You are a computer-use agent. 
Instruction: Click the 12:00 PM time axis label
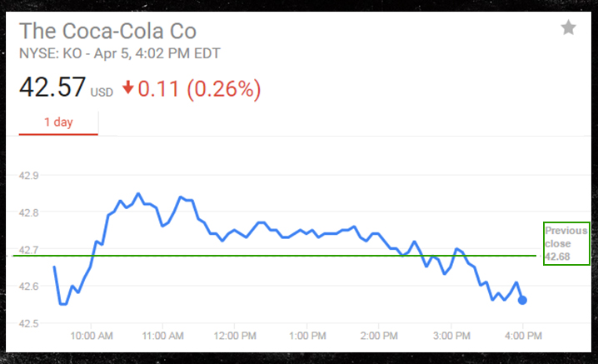pos(235,336)
